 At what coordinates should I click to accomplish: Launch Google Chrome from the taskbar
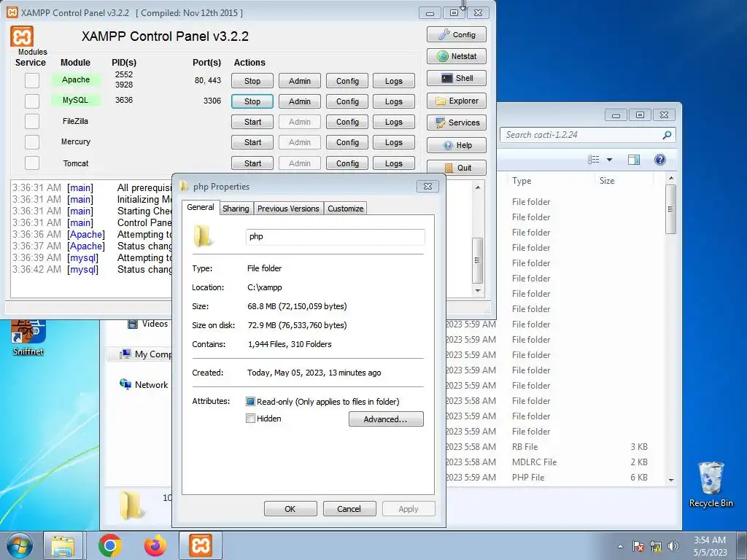tap(110, 545)
